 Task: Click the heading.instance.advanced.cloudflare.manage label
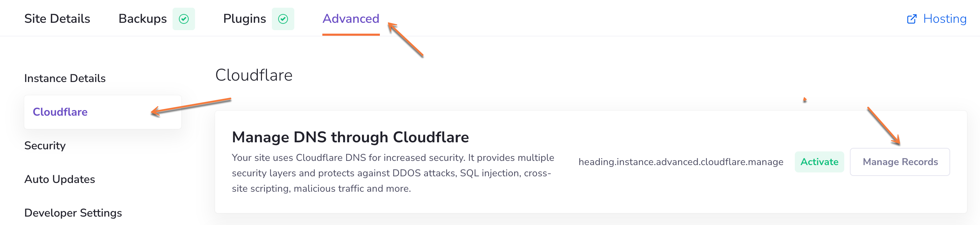pos(680,162)
